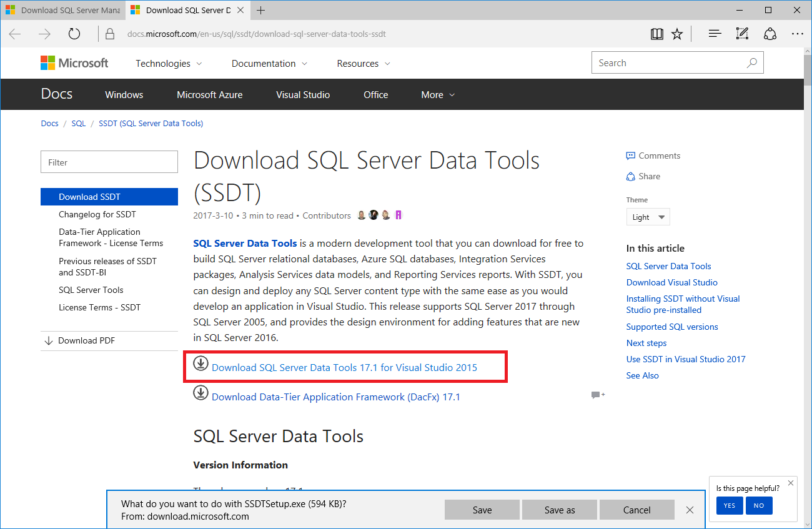Jump to Download Visual Studio section
The height and width of the screenshot is (529, 812).
672,282
